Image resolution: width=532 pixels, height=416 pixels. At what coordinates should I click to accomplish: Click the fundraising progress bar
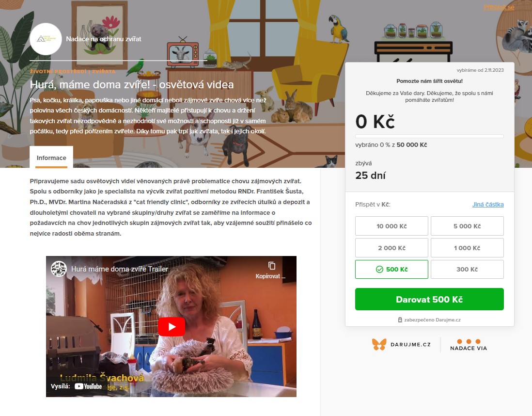coord(429,136)
